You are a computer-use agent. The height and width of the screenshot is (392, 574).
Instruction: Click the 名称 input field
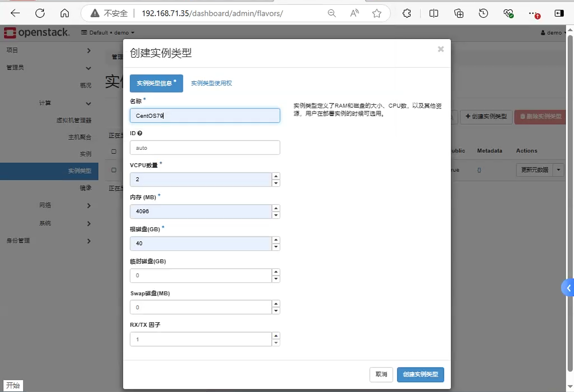[205, 115]
